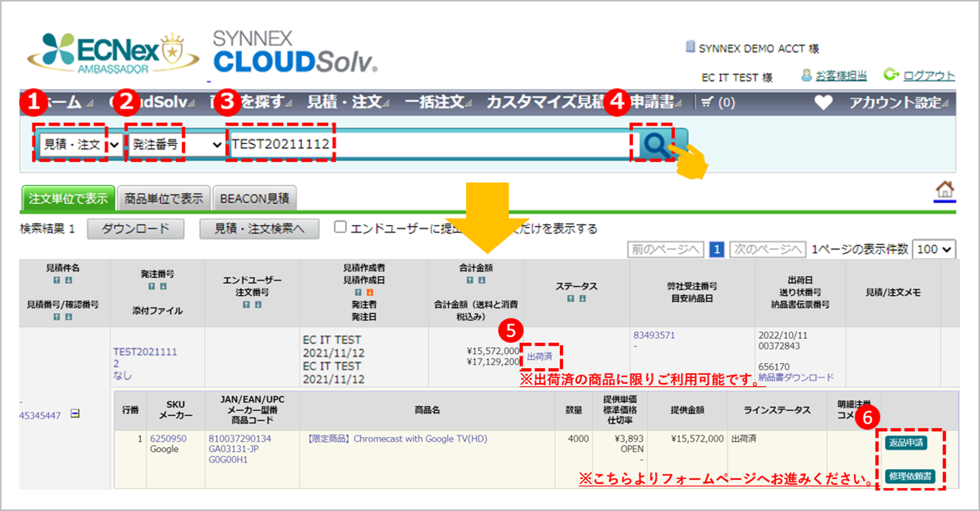The image size is (980, 511).
Task: Click the green logout arrow icon
Action: pos(891,75)
